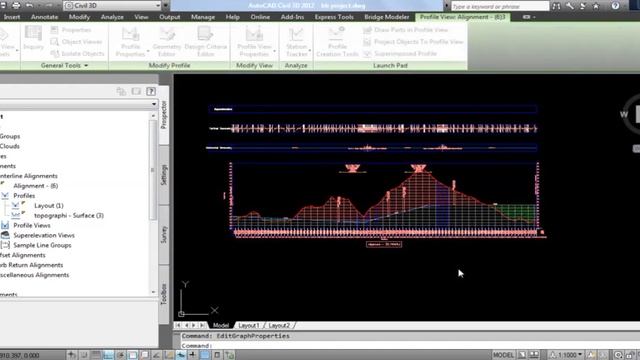Select Profile Views tree node
The height and width of the screenshot is (360, 640).
(32, 225)
